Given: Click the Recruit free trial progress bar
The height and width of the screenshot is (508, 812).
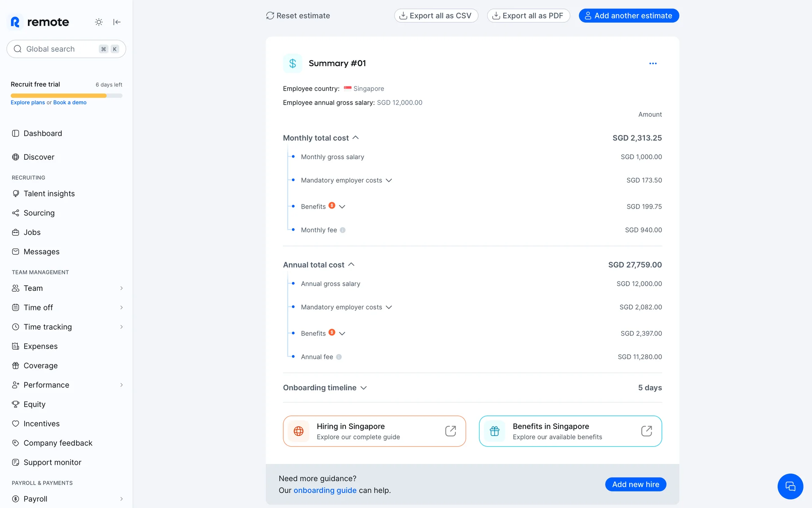Looking at the screenshot, I should [x=66, y=96].
